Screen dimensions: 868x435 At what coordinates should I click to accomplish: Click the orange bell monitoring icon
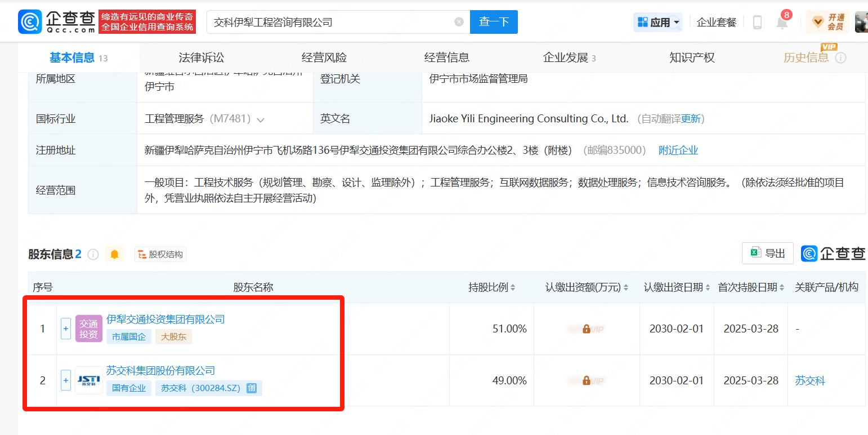(114, 255)
